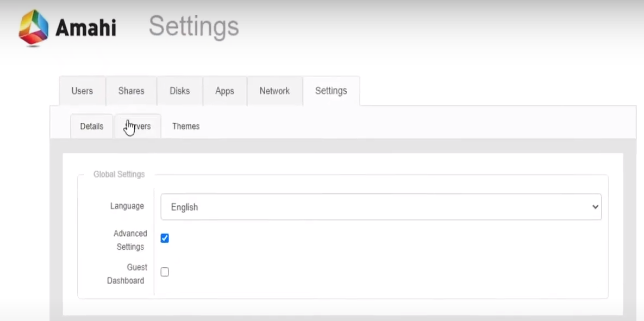The width and height of the screenshot is (644, 321).
Task: Click the large Settings page heading
Action: tap(193, 26)
